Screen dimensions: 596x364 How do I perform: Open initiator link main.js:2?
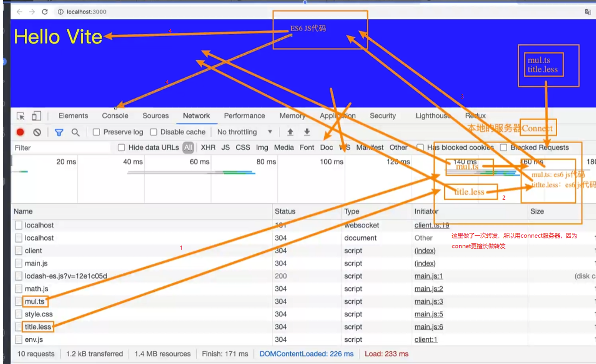(428, 289)
